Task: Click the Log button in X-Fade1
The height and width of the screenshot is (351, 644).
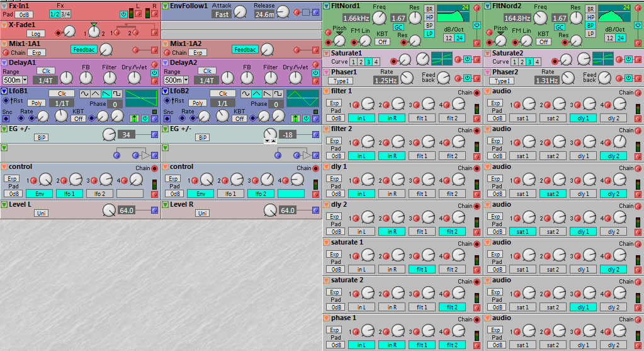Action: pos(36,33)
